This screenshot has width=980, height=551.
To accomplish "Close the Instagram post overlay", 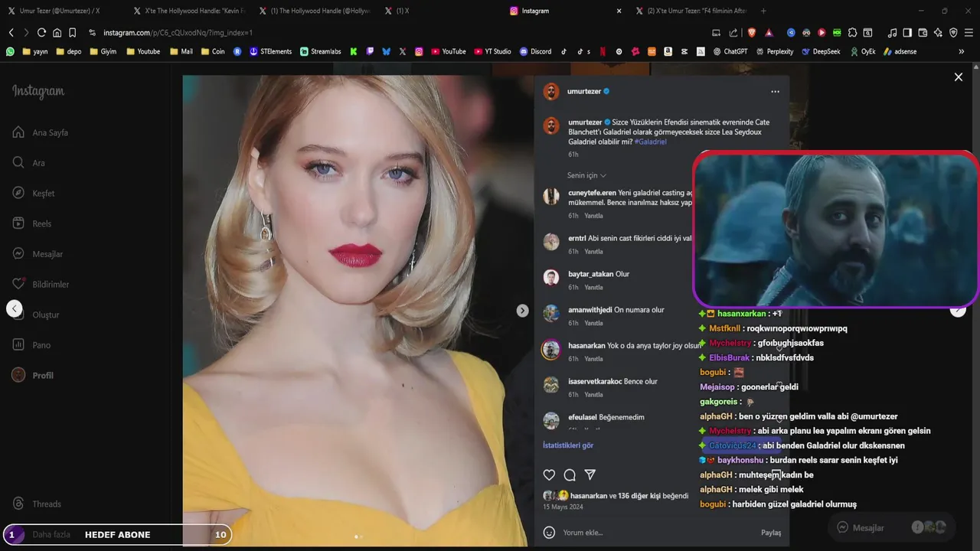I will [x=958, y=77].
